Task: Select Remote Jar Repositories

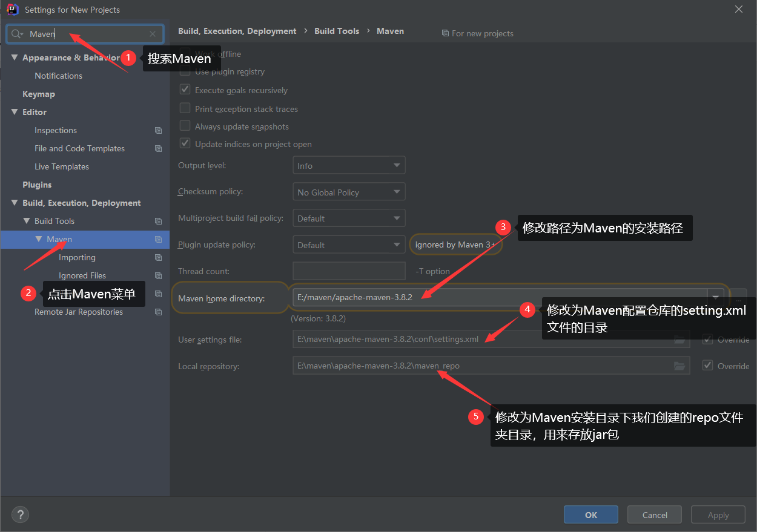Action: (x=79, y=312)
